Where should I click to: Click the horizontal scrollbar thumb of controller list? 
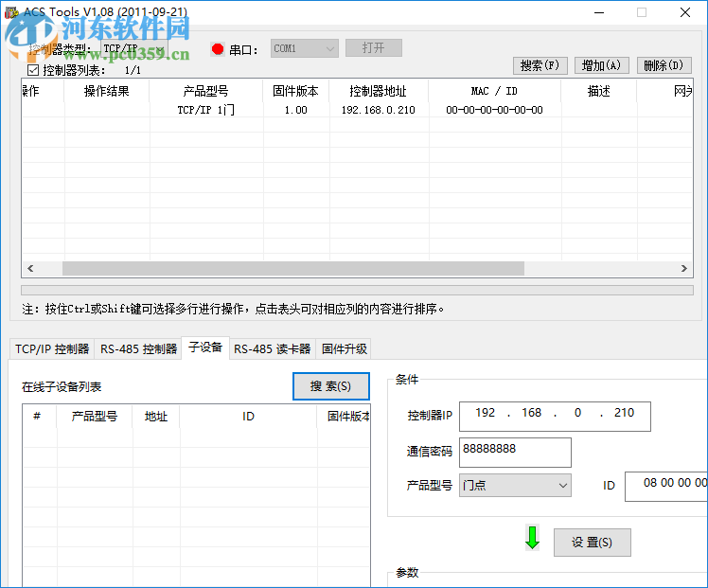click(x=293, y=268)
